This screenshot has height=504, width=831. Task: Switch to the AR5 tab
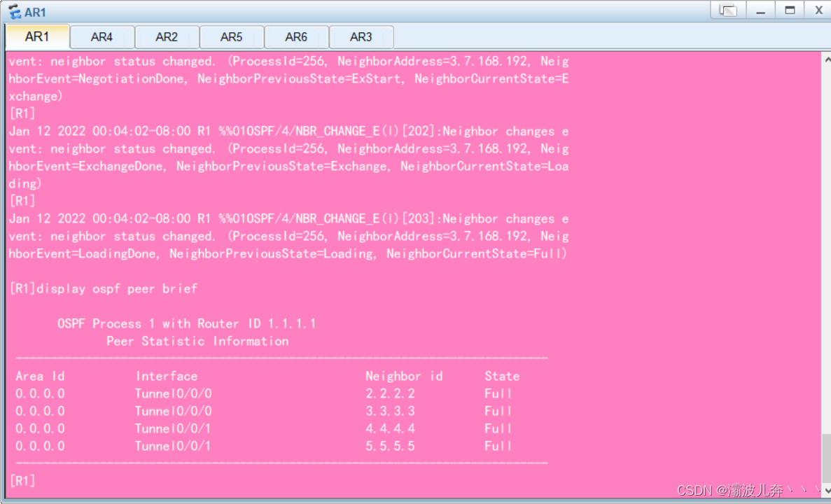pyautogui.click(x=231, y=37)
